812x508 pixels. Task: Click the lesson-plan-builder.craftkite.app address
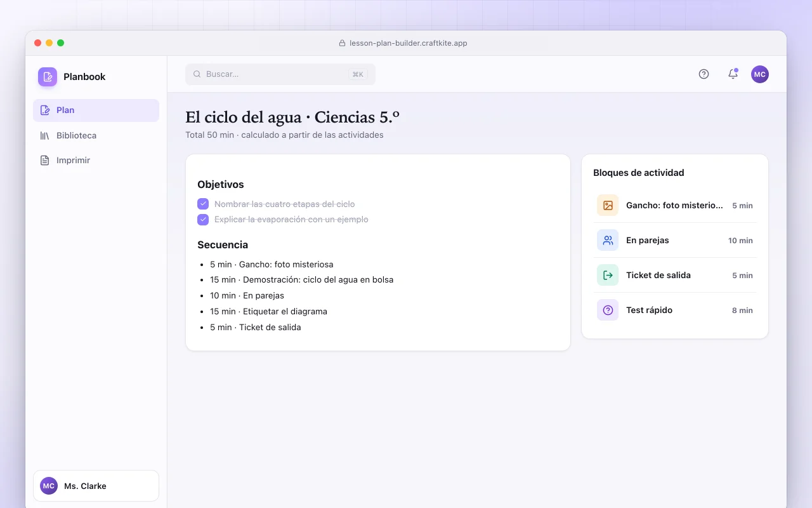(x=409, y=43)
